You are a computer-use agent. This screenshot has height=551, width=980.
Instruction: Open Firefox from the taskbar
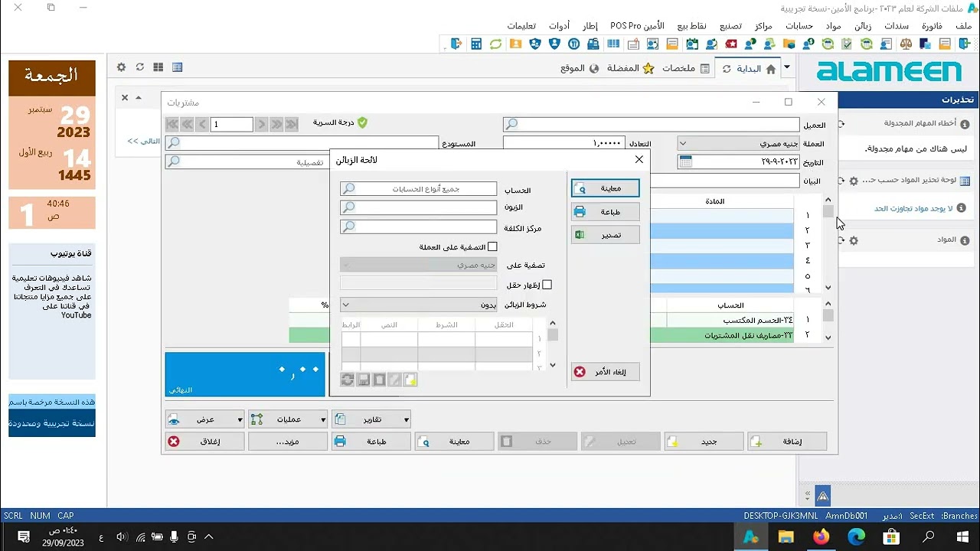(821, 536)
